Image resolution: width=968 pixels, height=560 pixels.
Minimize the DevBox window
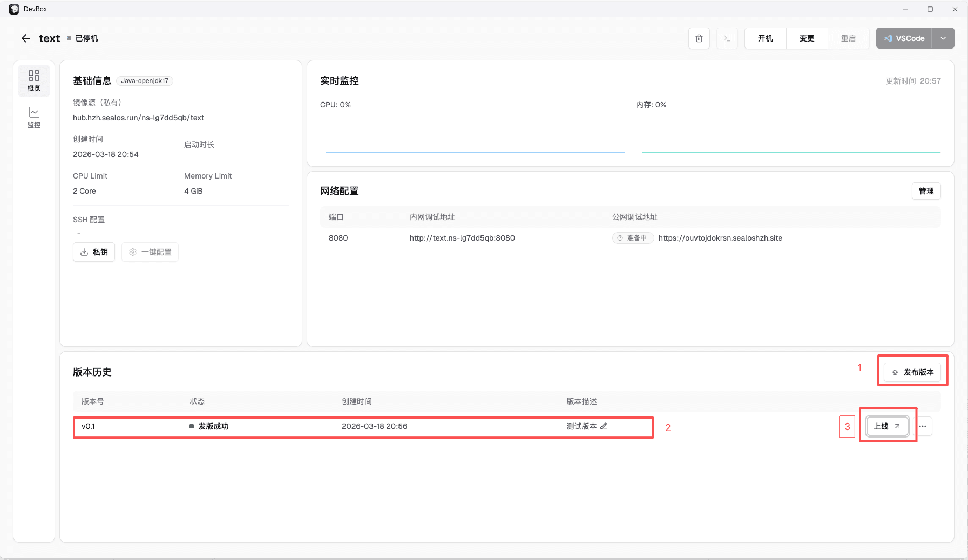(x=905, y=9)
